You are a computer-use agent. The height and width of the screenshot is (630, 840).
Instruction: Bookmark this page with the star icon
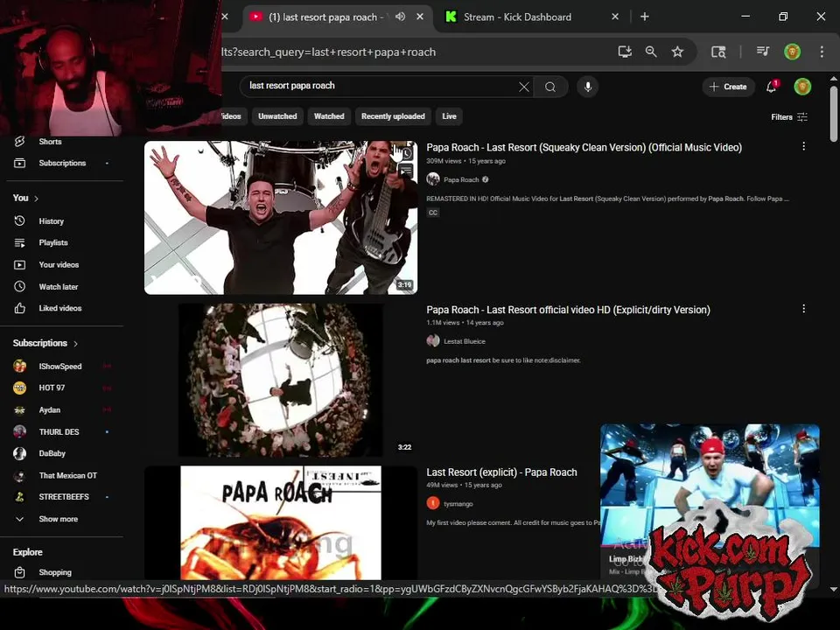(677, 52)
